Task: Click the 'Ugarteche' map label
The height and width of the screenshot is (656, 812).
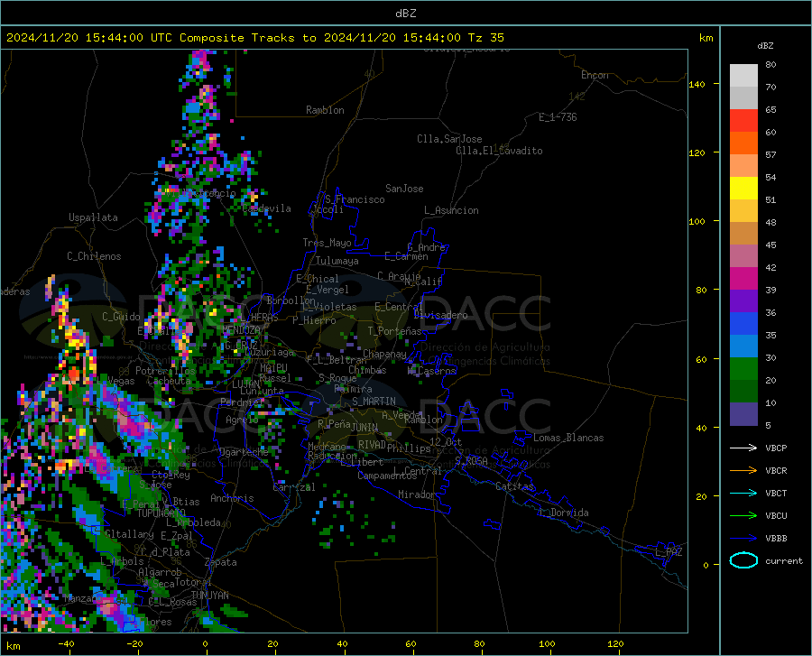Action: click(x=244, y=451)
